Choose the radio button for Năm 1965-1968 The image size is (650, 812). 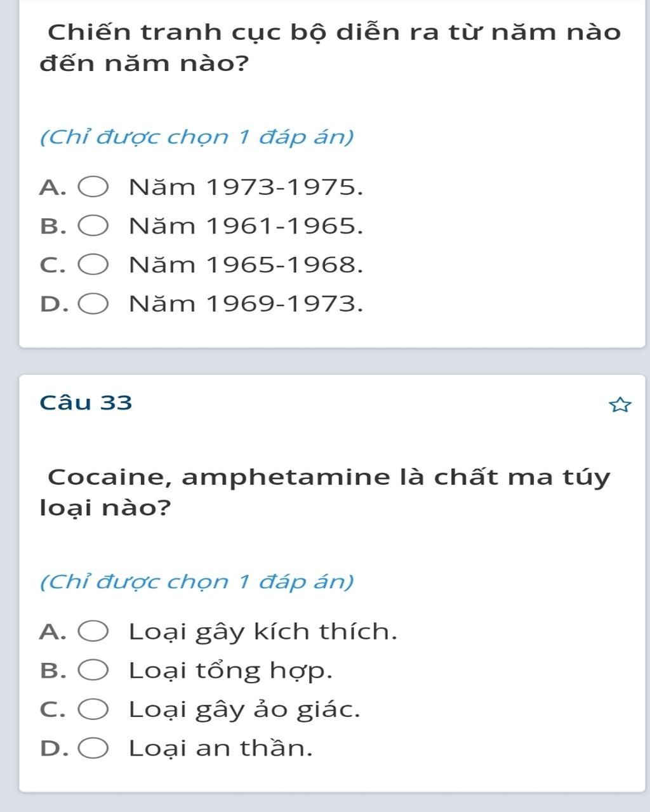(x=93, y=265)
